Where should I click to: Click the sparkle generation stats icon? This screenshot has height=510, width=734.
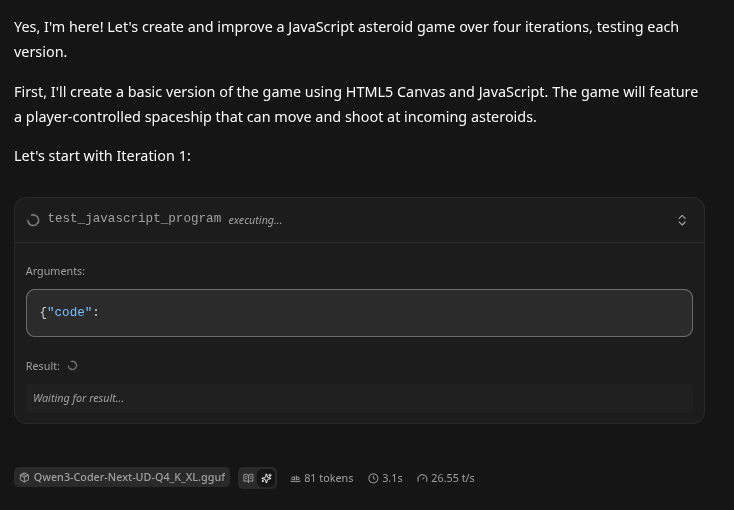266,478
